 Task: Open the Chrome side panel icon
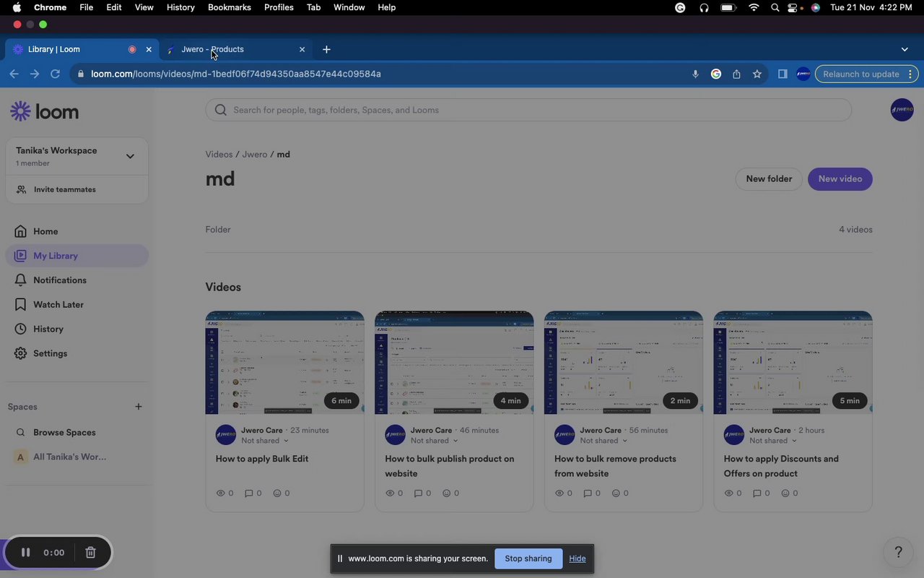click(x=783, y=74)
